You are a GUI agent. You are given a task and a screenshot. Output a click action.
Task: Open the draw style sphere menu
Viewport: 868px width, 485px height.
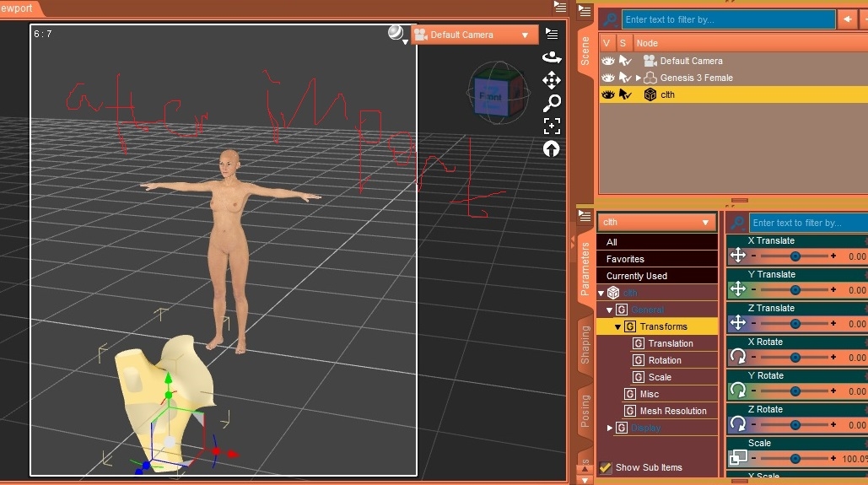396,34
